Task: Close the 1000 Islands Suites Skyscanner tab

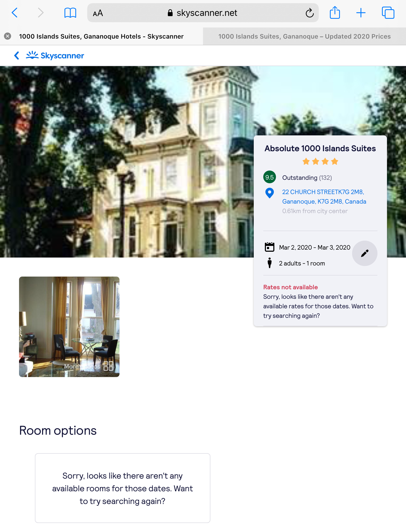Action: coord(8,36)
